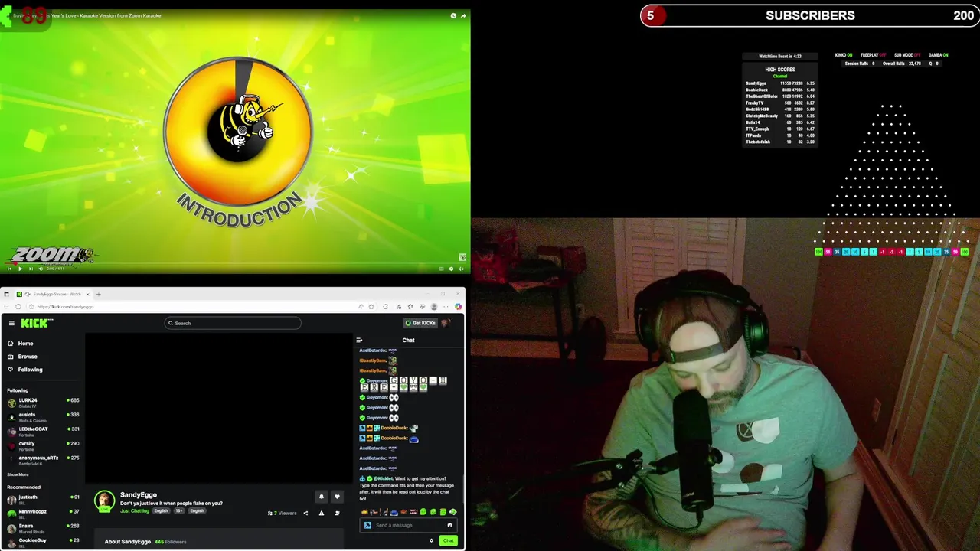Close the SandyEggo Stream tab

(87, 294)
